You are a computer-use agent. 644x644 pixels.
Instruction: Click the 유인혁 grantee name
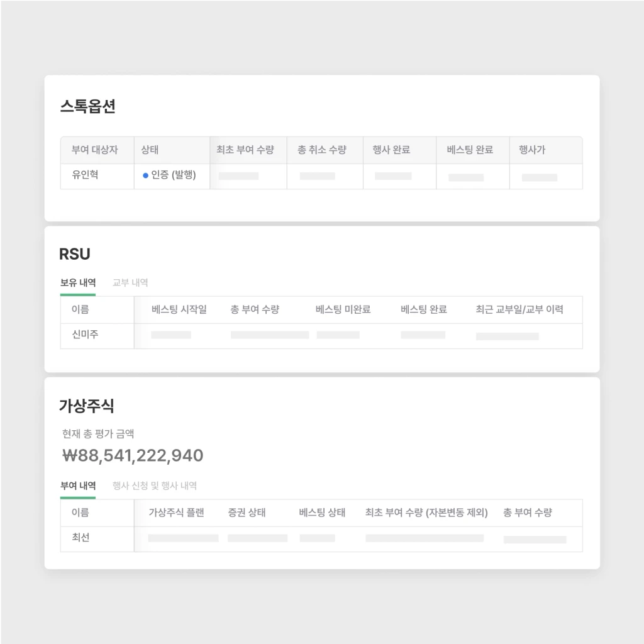point(85,175)
